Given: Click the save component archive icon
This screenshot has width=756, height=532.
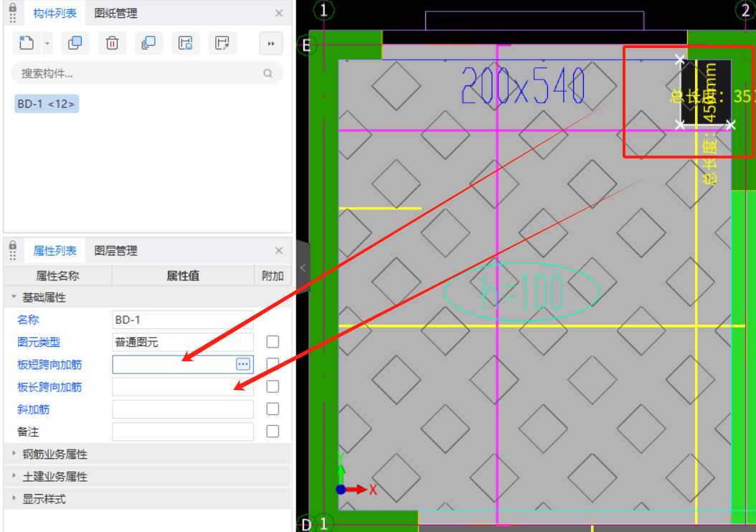Looking at the screenshot, I should click(x=186, y=43).
